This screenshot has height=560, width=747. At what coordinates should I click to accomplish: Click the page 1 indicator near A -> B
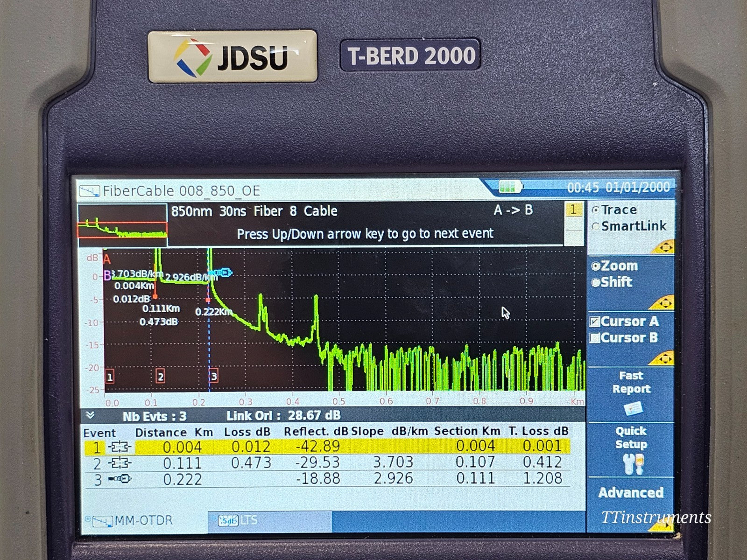[573, 210]
